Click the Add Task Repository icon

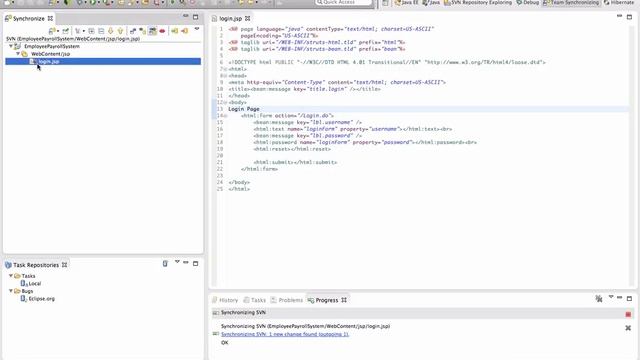tap(165, 264)
